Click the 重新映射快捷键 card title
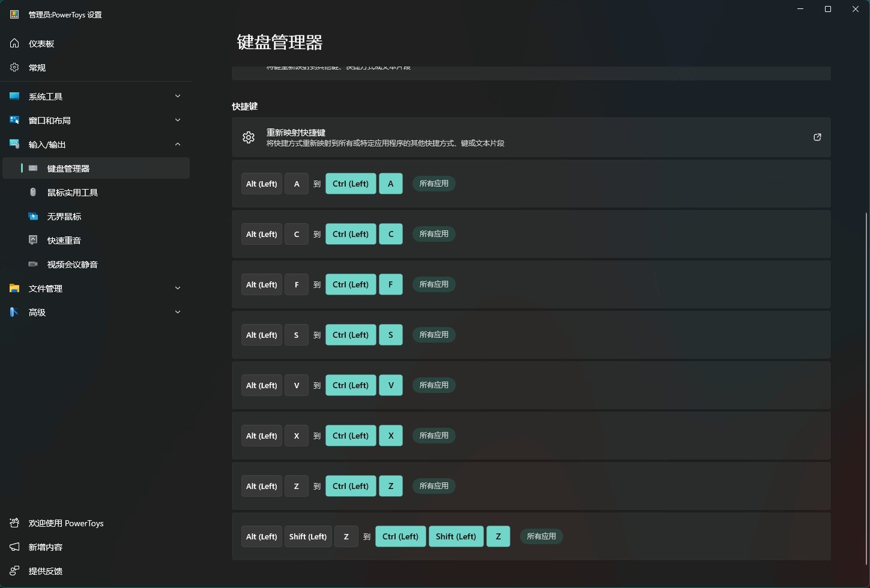Image resolution: width=870 pixels, height=588 pixels. coord(296,133)
